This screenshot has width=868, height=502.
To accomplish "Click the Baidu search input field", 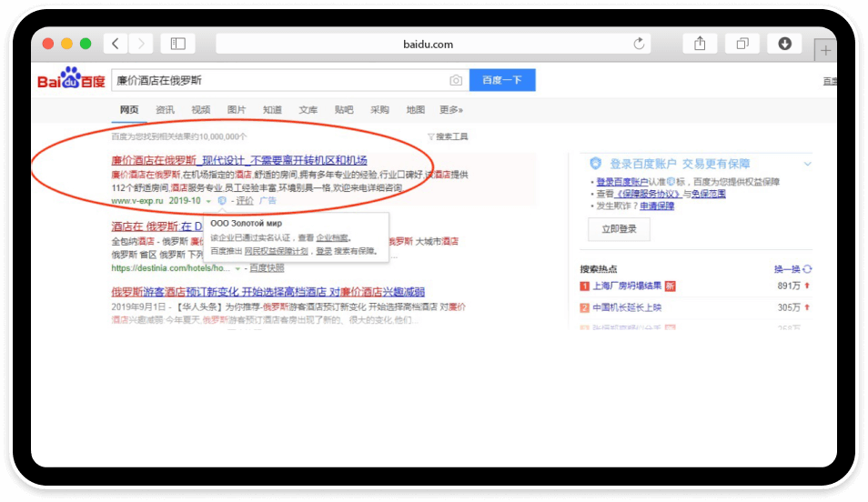I will pos(290,80).
